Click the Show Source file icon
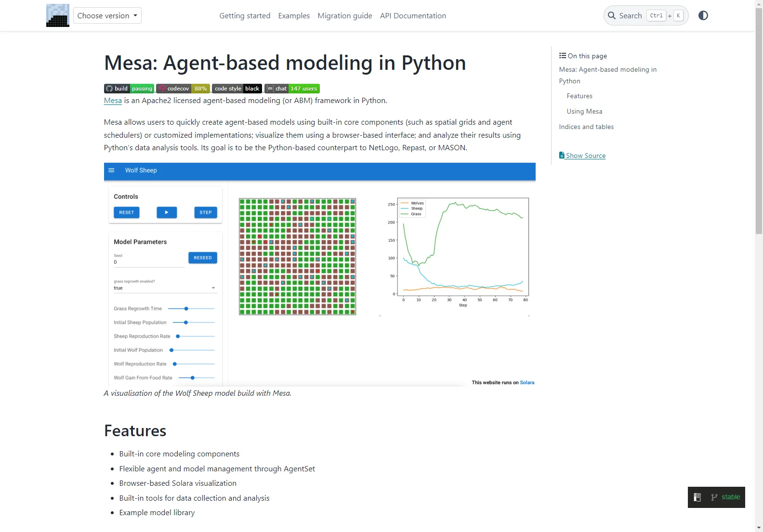Viewport: 763px width, 532px height. (562, 155)
